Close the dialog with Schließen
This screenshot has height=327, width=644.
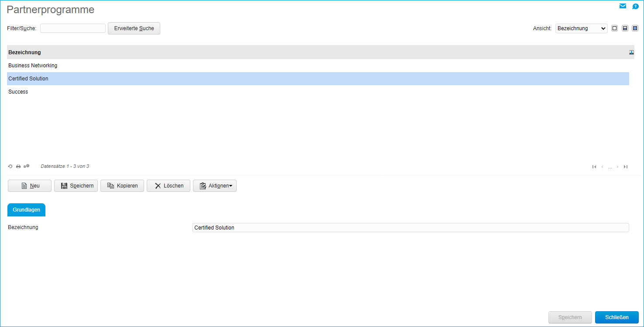tap(617, 317)
